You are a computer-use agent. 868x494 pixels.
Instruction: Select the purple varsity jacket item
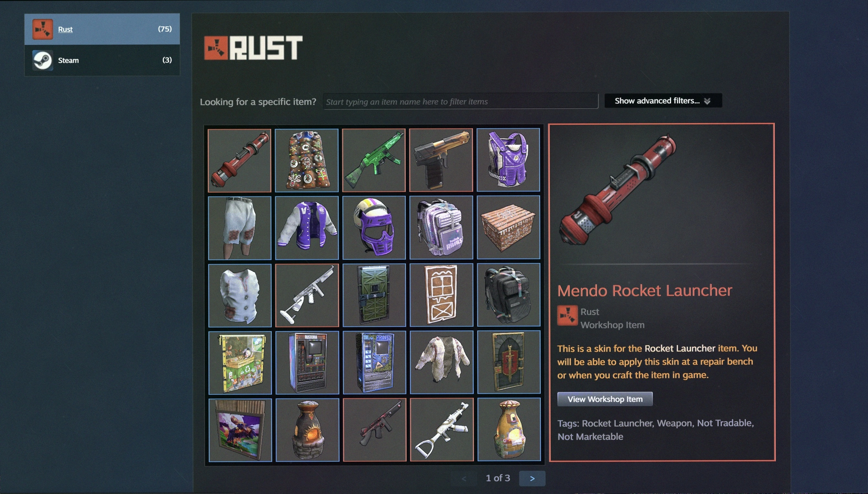pos(307,228)
